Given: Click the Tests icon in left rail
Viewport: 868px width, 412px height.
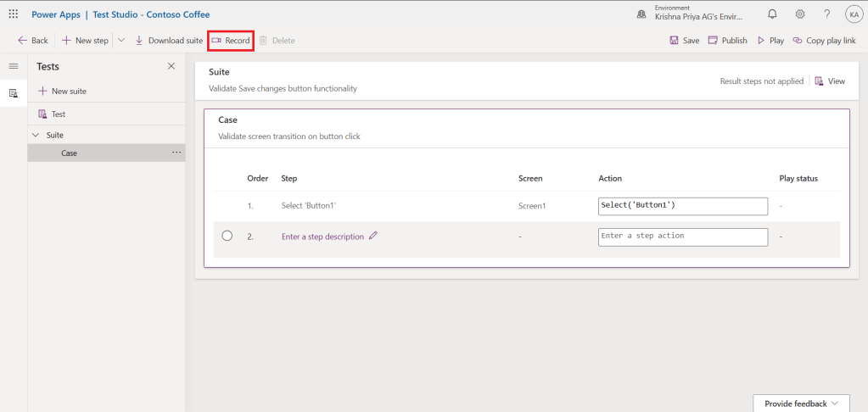Looking at the screenshot, I should pos(14,93).
